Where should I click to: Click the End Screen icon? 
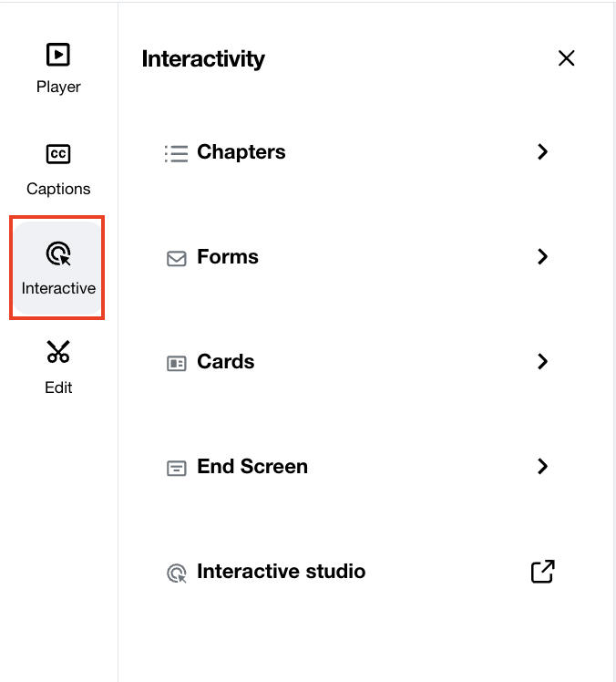click(176, 468)
